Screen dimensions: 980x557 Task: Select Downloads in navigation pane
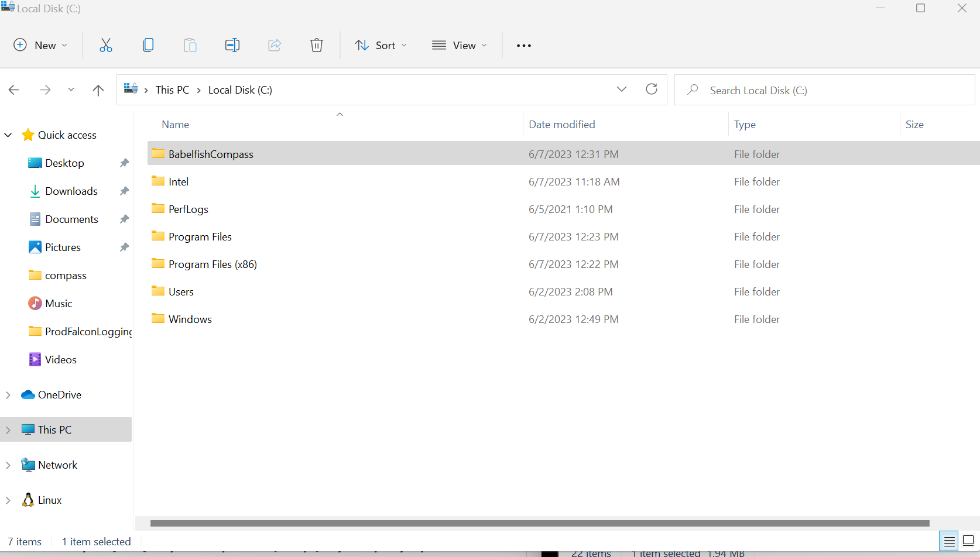71,191
